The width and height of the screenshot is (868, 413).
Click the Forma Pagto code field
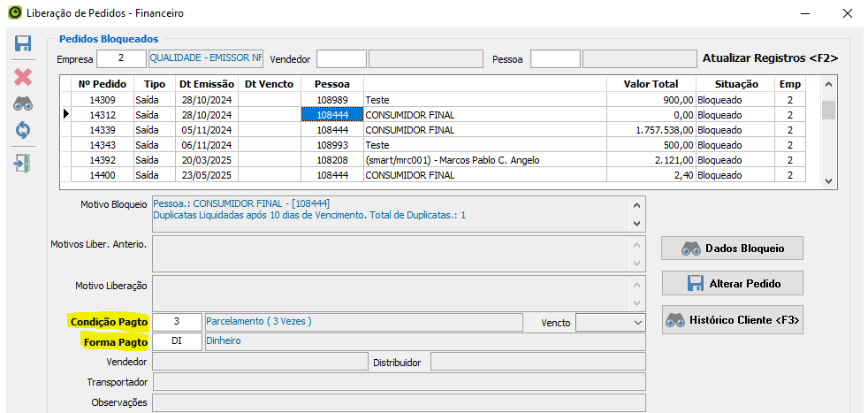tap(177, 341)
